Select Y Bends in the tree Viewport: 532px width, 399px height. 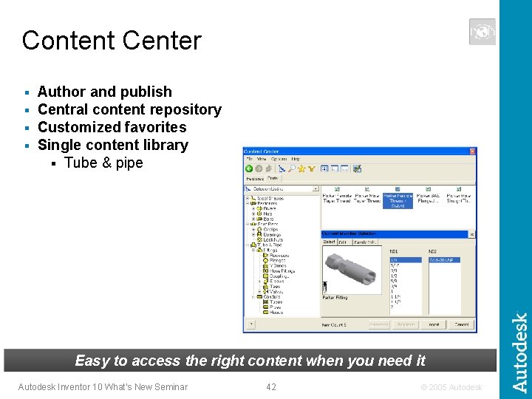(278, 266)
